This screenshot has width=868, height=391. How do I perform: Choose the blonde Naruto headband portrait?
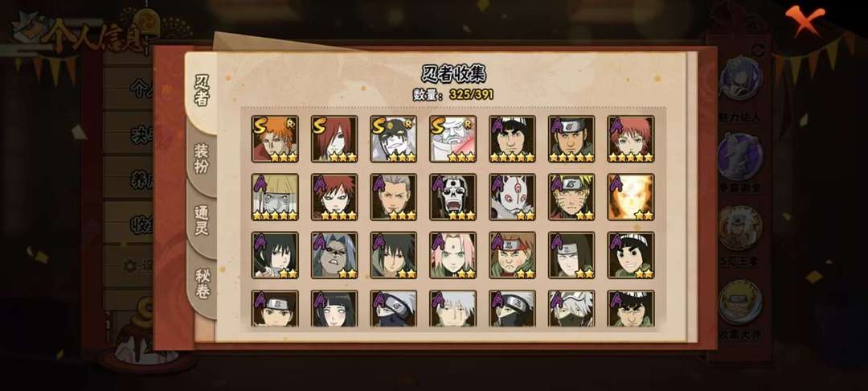tap(571, 196)
